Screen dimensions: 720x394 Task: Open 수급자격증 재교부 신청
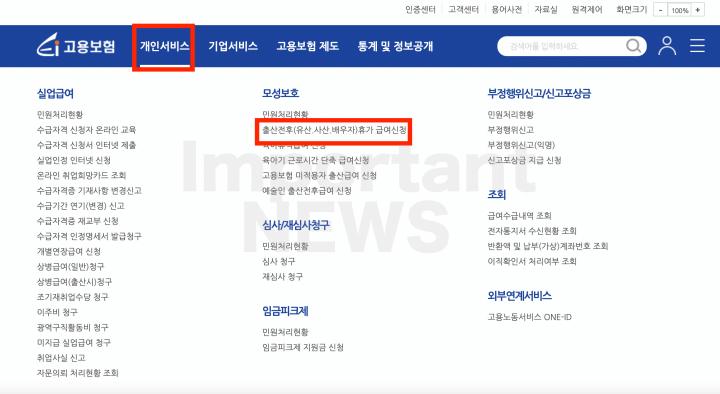click(78, 221)
